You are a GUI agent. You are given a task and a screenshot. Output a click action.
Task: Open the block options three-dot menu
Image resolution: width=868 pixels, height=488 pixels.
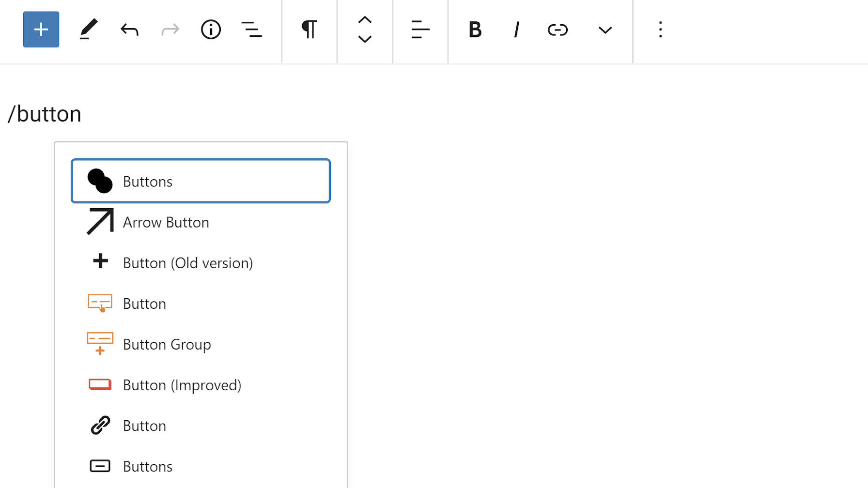click(660, 30)
